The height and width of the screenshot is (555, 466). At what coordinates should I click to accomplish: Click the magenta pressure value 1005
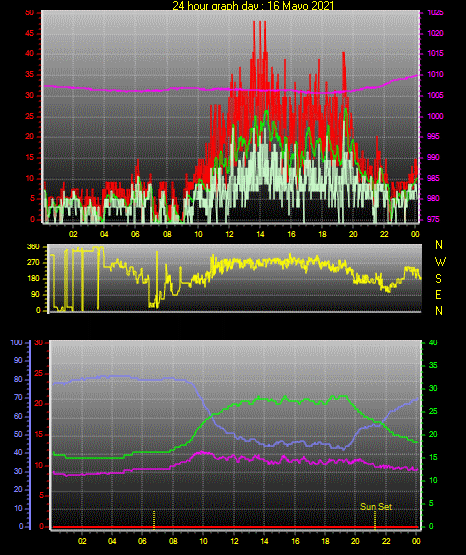tap(435, 95)
